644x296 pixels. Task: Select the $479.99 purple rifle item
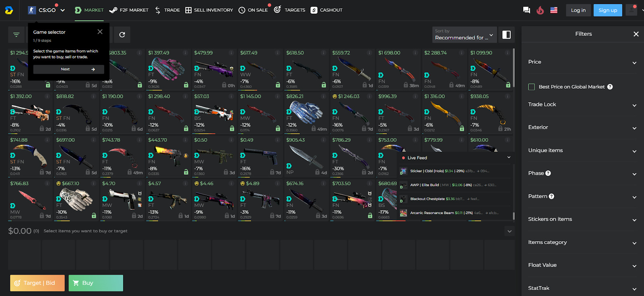click(214, 69)
